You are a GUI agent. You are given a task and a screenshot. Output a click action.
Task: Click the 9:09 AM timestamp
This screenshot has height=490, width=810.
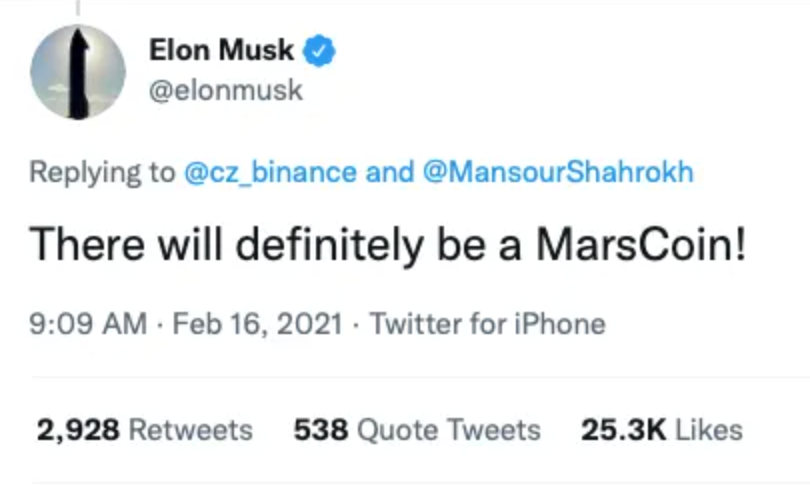click(88, 324)
